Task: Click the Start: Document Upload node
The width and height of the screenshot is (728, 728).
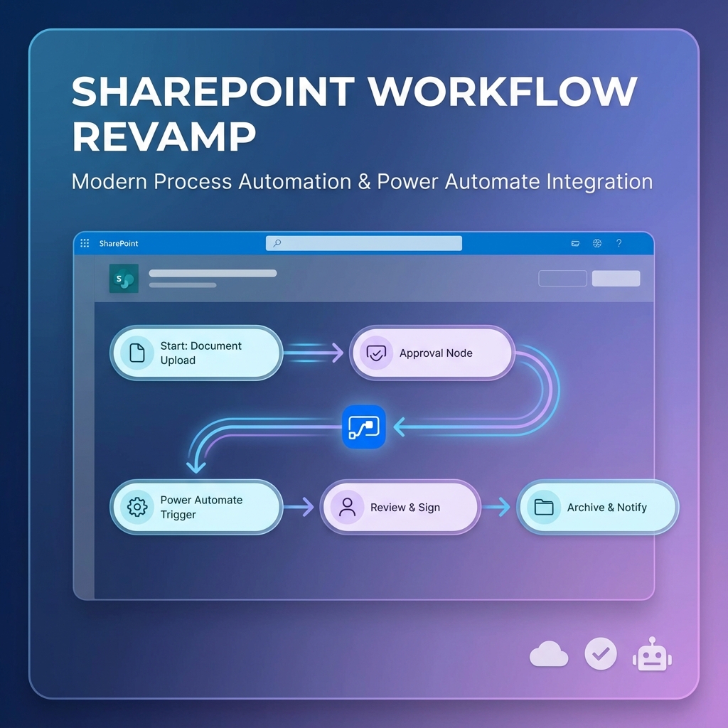Action: point(196,353)
